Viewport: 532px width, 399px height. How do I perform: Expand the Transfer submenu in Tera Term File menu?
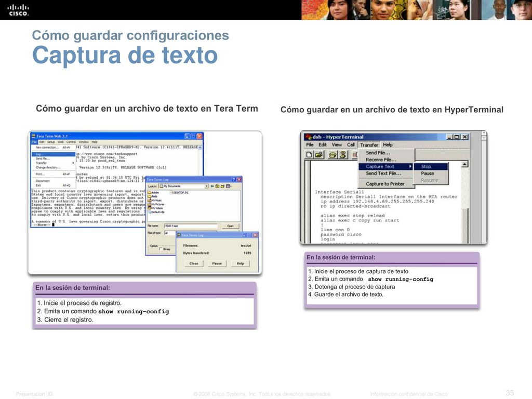point(54,163)
